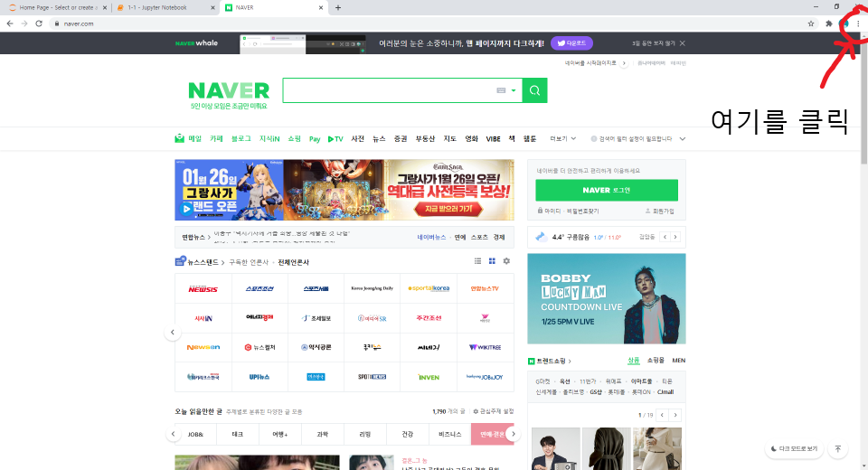Open the NEWSIS press logo
The image size is (868, 470).
coord(203,289)
